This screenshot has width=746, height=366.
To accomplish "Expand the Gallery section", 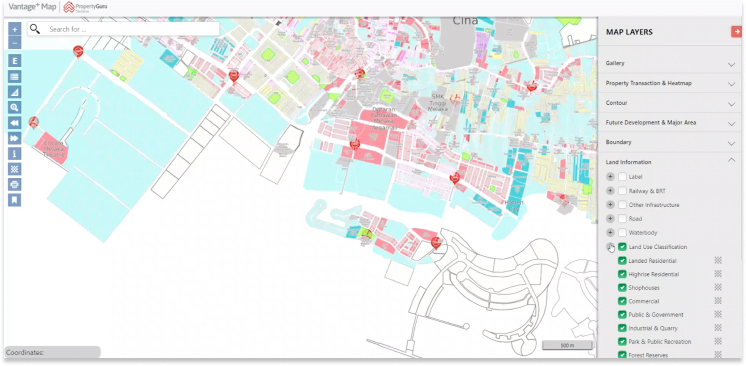I will (670, 63).
